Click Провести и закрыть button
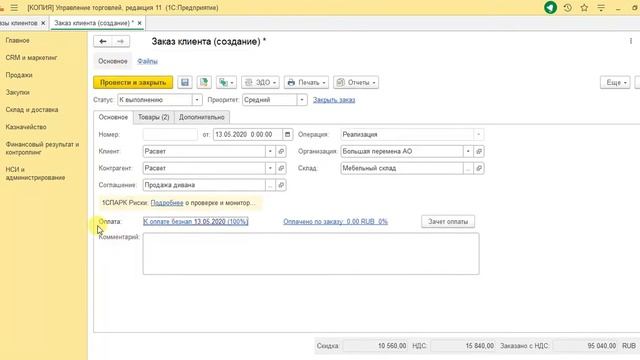 133,82
